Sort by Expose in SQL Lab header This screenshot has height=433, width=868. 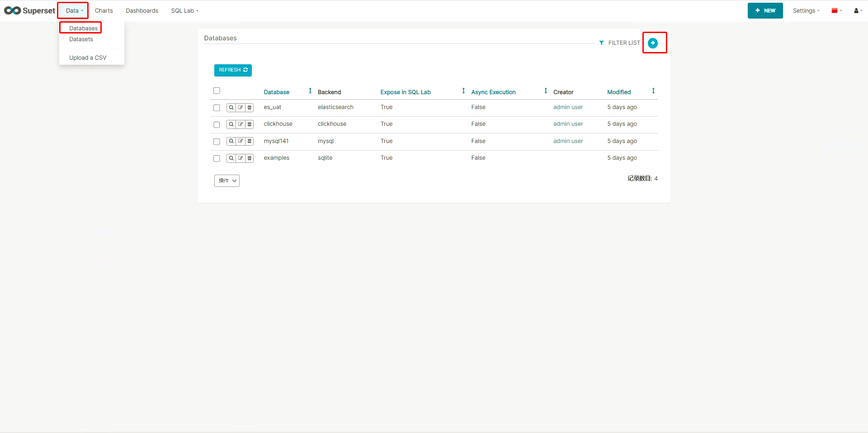[406, 92]
